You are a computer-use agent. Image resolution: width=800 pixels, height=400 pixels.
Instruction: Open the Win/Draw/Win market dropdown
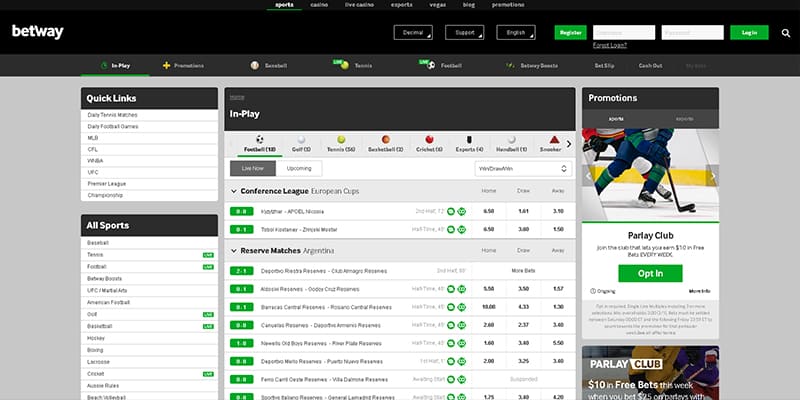[x=521, y=169]
